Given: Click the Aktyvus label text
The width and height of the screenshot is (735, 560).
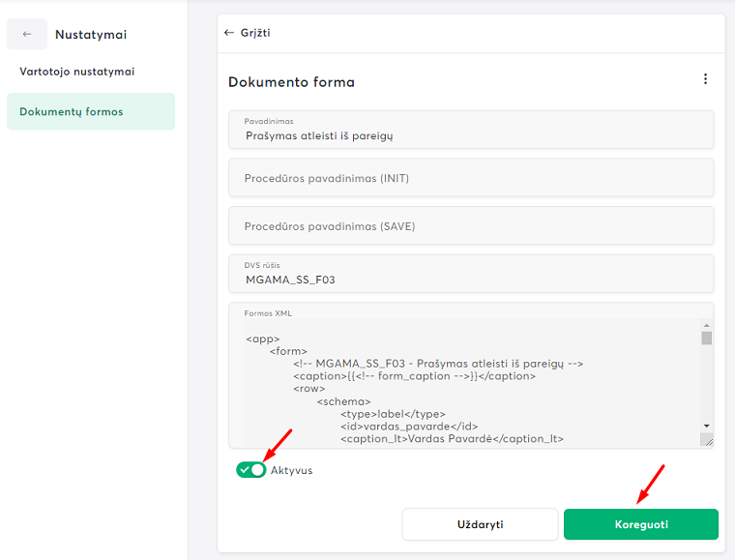Looking at the screenshot, I should point(291,471).
